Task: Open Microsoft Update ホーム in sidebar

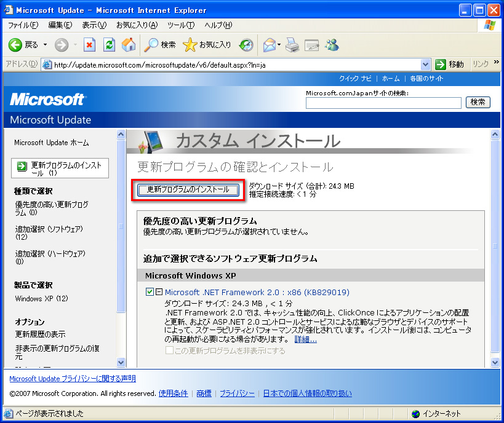Action: click(52, 143)
